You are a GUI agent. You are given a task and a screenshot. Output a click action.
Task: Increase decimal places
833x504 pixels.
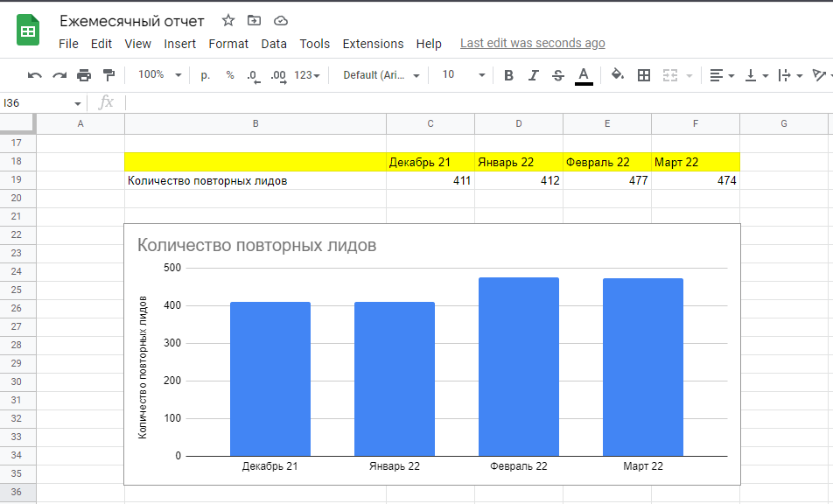coord(278,76)
